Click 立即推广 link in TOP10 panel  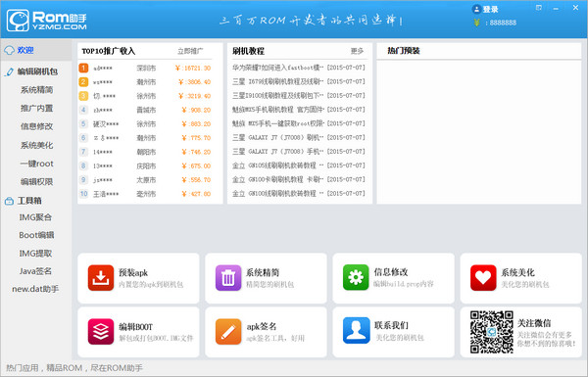click(190, 51)
